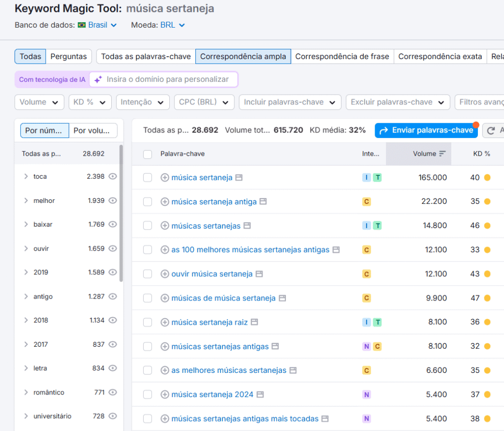Click the plus icon beside música sertaneja
Image resolution: width=504 pixels, height=431 pixels.
pyautogui.click(x=164, y=177)
